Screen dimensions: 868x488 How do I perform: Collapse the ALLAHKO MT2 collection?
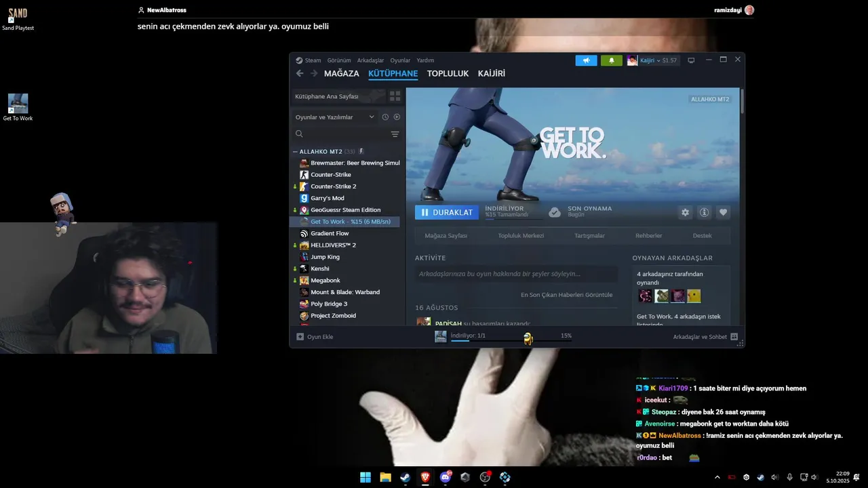[x=296, y=152]
